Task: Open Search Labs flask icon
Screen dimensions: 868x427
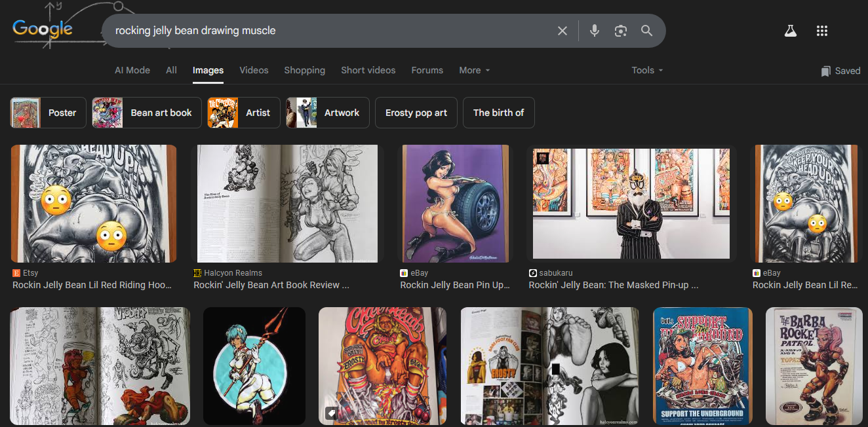Action: [x=791, y=31]
